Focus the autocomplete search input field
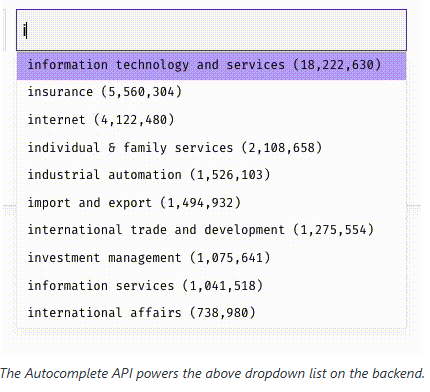 coord(211,30)
